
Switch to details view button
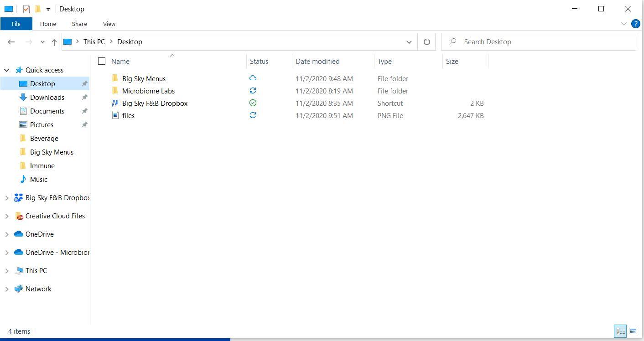[620, 331]
